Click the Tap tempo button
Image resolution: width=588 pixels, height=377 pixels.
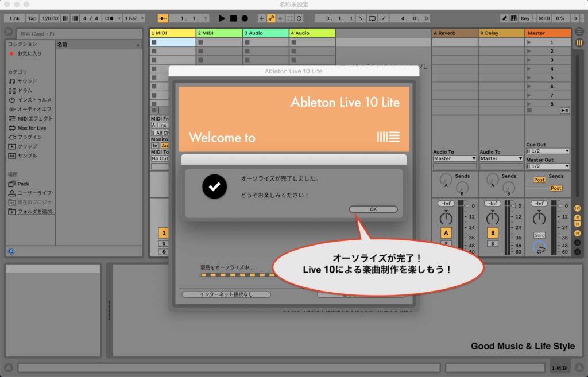[x=32, y=18]
